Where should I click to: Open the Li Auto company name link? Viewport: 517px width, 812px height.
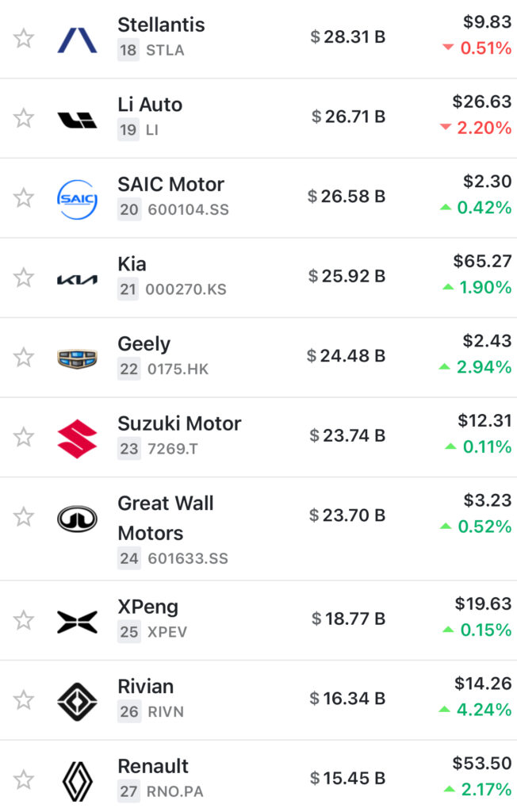point(150,105)
